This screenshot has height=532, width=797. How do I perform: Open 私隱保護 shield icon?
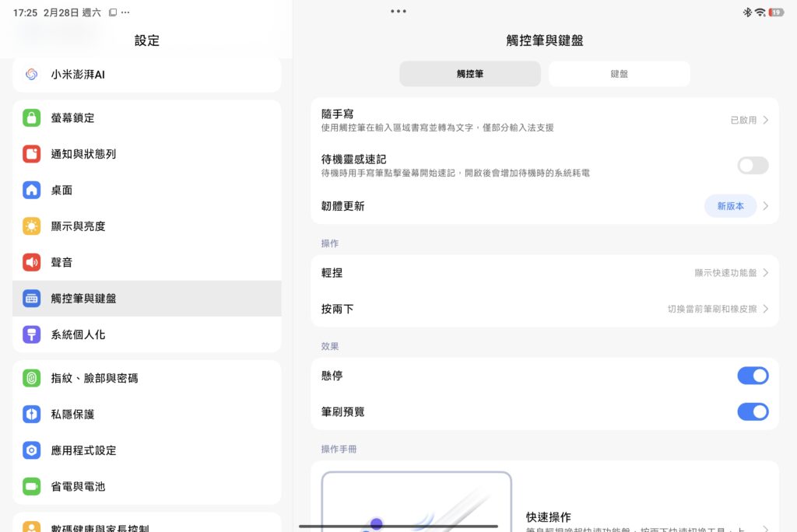(32, 414)
